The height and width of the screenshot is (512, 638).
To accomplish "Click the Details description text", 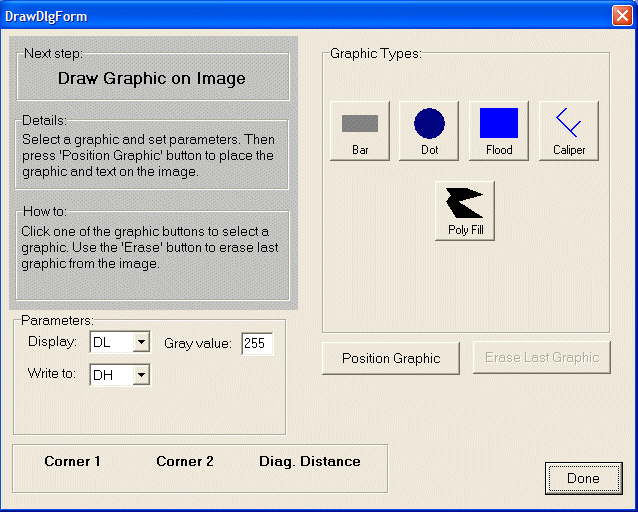I will 148,155.
